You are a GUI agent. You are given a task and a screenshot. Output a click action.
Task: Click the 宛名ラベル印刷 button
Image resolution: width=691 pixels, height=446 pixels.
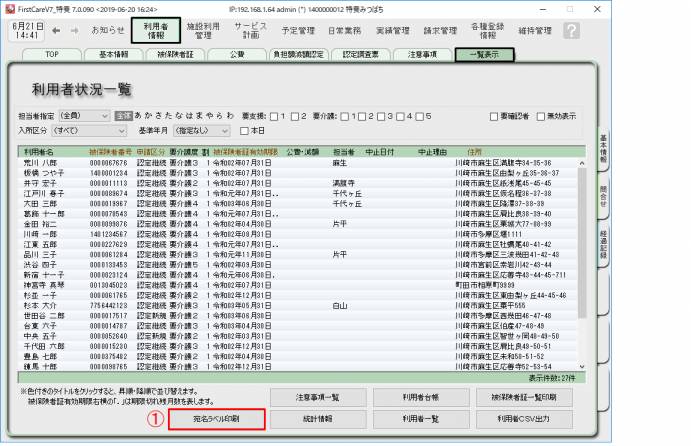click(x=216, y=419)
